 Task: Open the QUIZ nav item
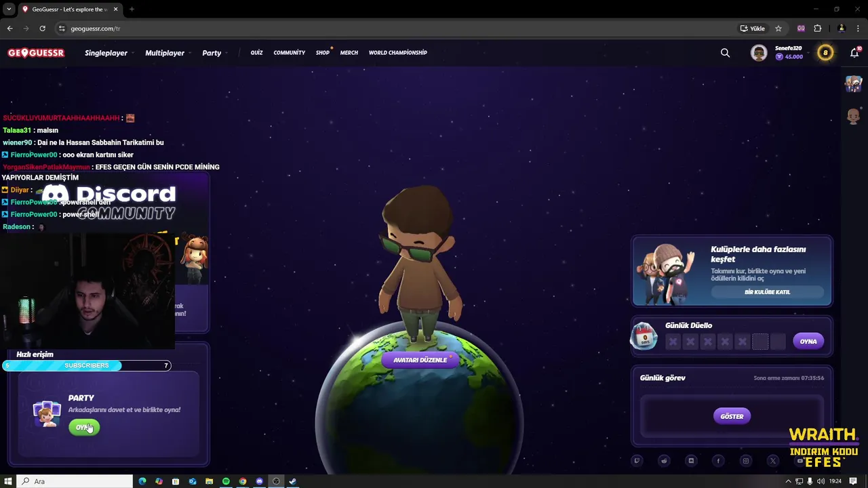click(x=256, y=53)
